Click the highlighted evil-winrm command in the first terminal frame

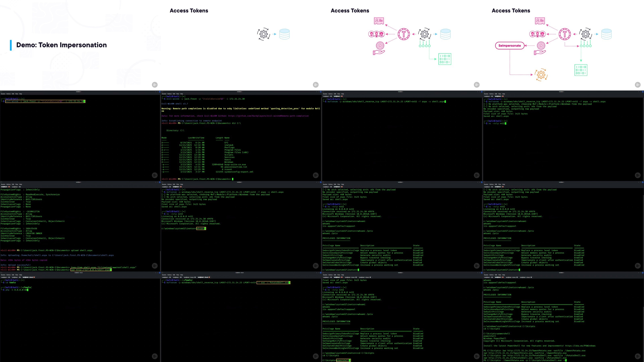(x=45, y=101)
